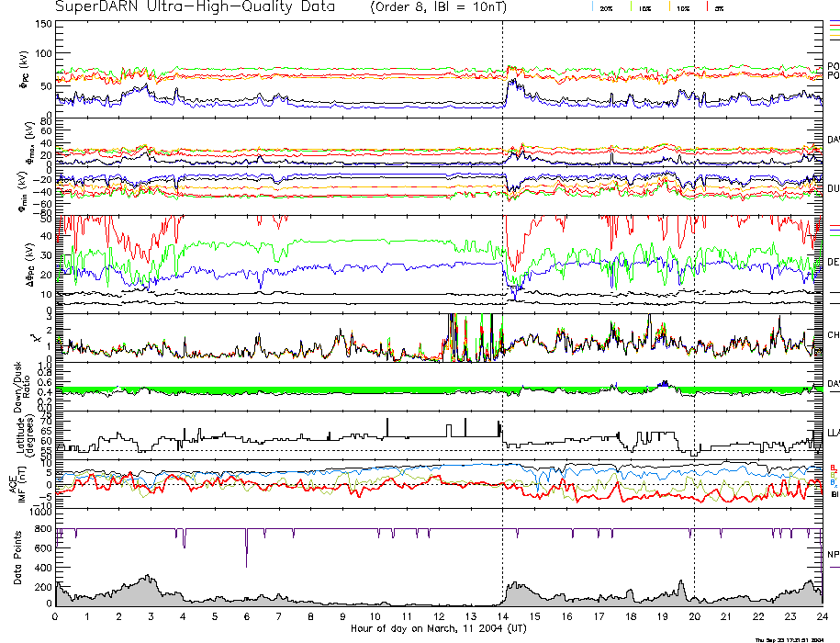Click '1000' tick on Data Points axis
The height and width of the screenshot is (643, 840).
[x=40, y=513]
